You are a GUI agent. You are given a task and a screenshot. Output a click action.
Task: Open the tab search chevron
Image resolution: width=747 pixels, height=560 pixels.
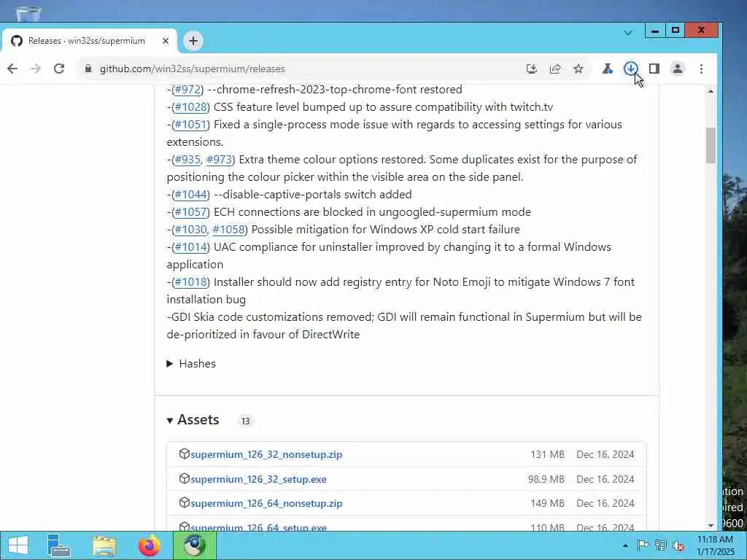point(628,32)
